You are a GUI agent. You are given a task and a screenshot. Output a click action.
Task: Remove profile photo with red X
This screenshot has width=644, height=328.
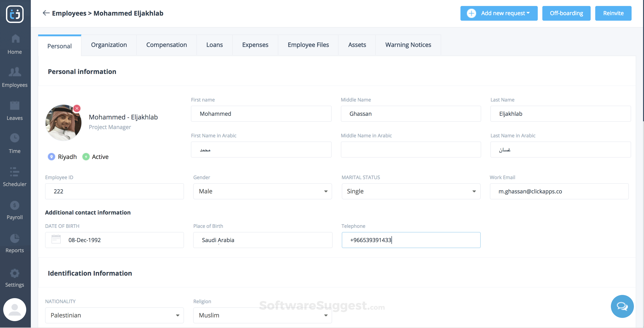pos(77,108)
